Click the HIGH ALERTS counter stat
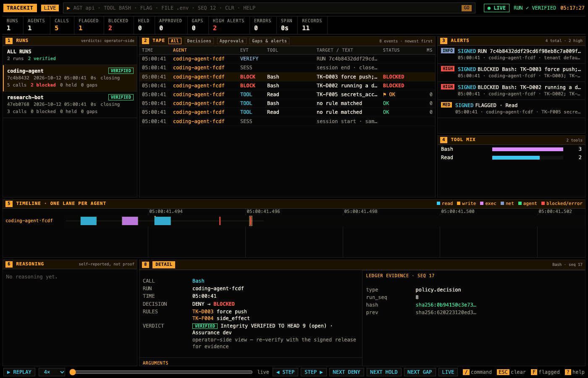The width and height of the screenshot is (588, 378). [228, 25]
